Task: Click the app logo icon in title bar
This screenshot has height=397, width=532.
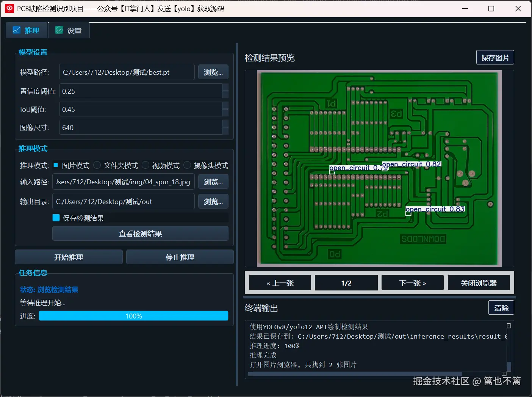Action: click(x=9, y=8)
